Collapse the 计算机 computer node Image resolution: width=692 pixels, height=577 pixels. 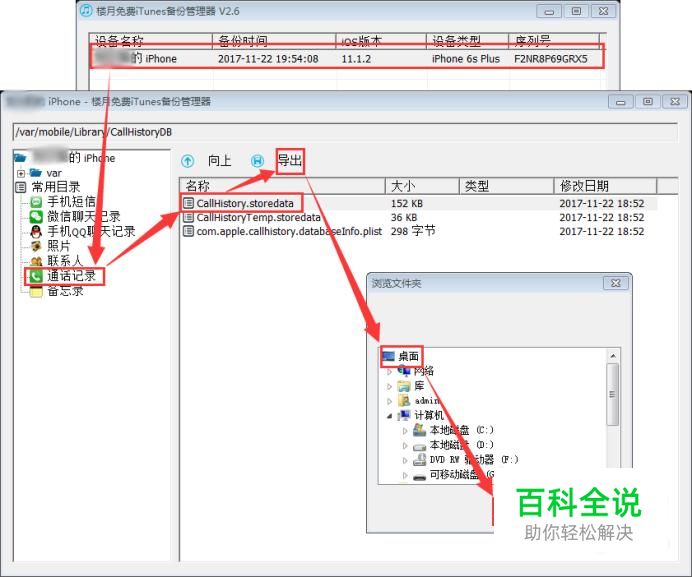[389, 416]
